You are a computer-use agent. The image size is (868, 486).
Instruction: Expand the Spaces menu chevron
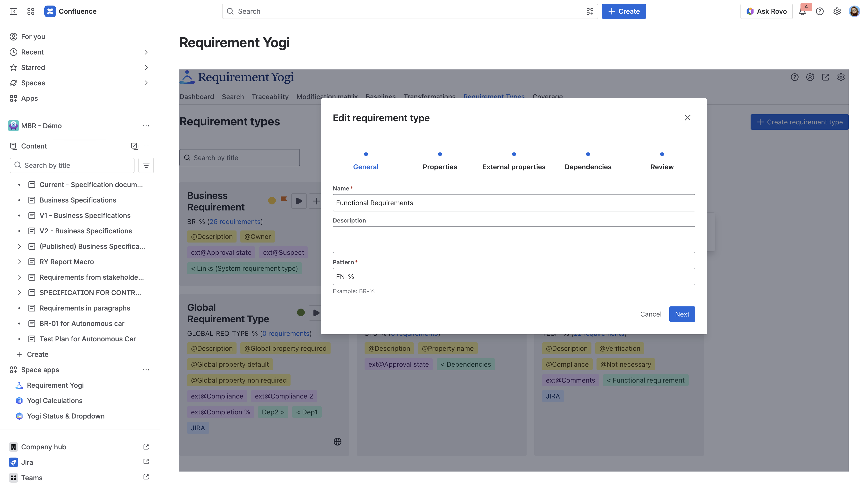point(146,83)
